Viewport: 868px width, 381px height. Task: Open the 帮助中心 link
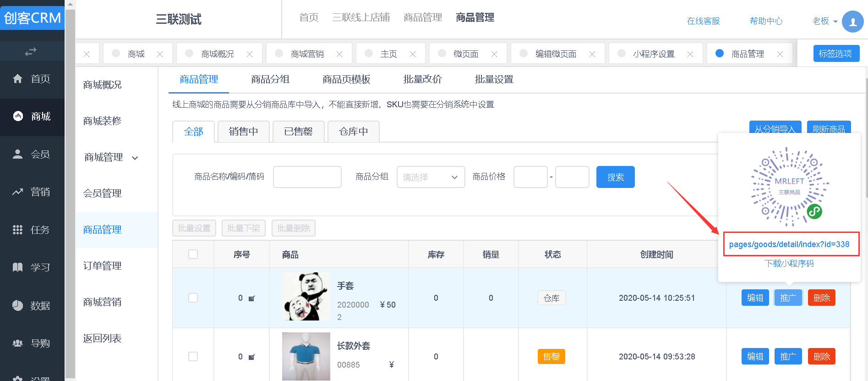(x=766, y=21)
